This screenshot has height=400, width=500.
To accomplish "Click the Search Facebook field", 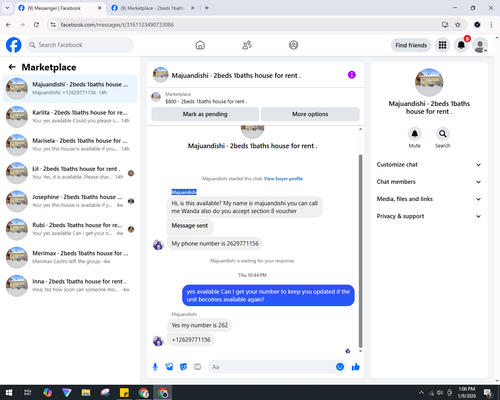I will [x=79, y=45].
